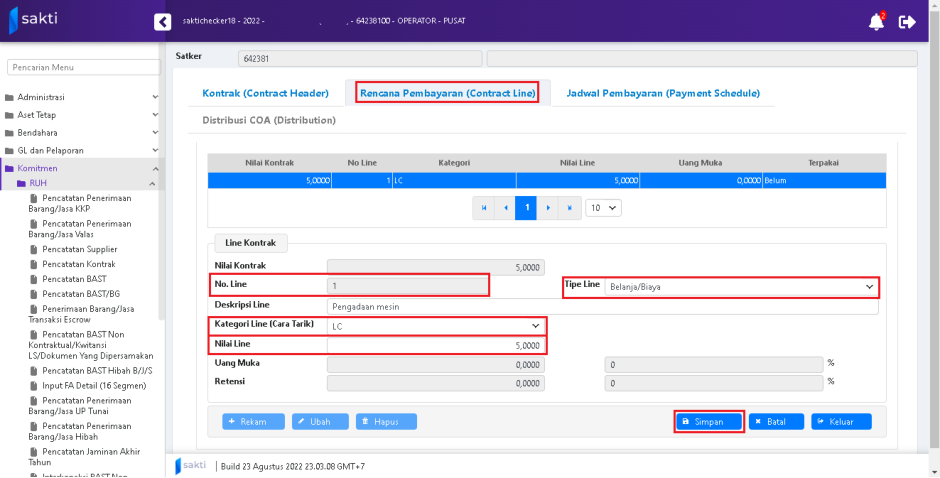Open the Kategori Line (Cara Tarik) dropdown
Screen dimensions: 940x478
pyautogui.click(x=436, y=326)
